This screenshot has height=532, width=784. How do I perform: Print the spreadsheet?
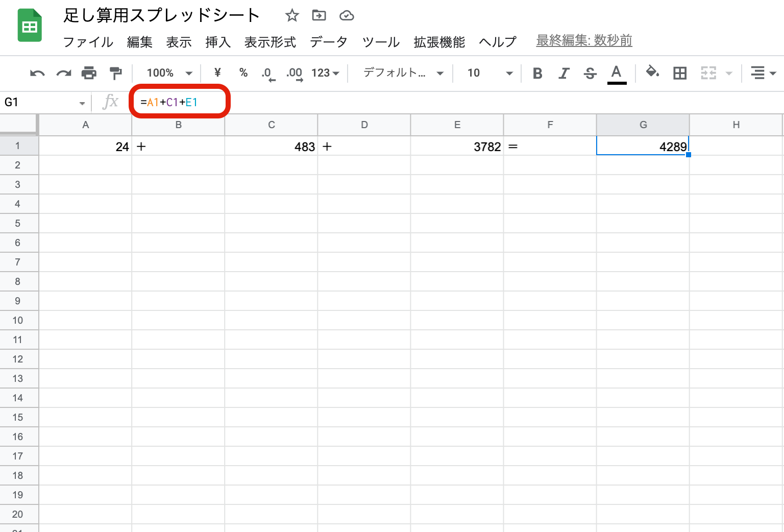89,73
